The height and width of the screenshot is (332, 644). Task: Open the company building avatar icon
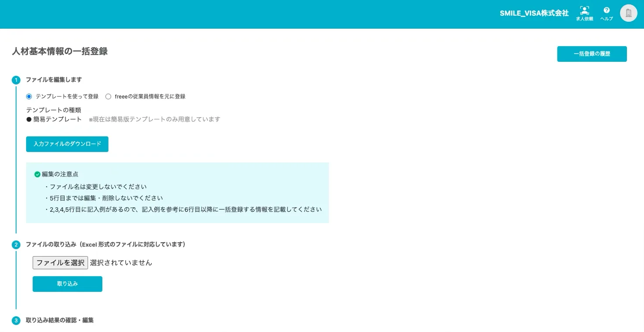click(x=628, y=13)
